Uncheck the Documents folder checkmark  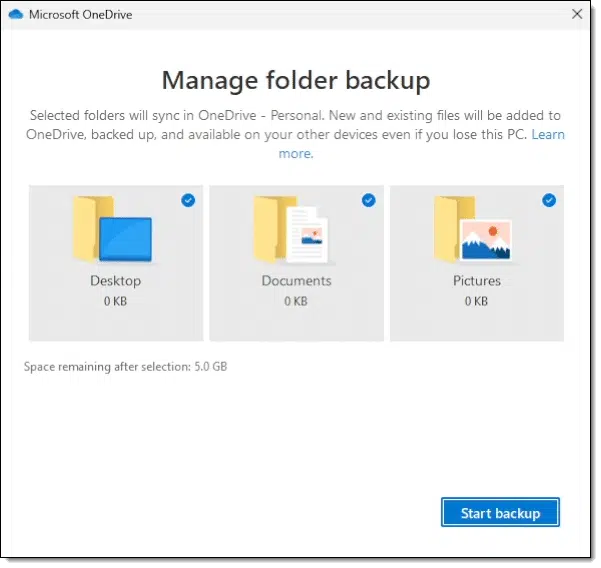click(x=369, y=200)
